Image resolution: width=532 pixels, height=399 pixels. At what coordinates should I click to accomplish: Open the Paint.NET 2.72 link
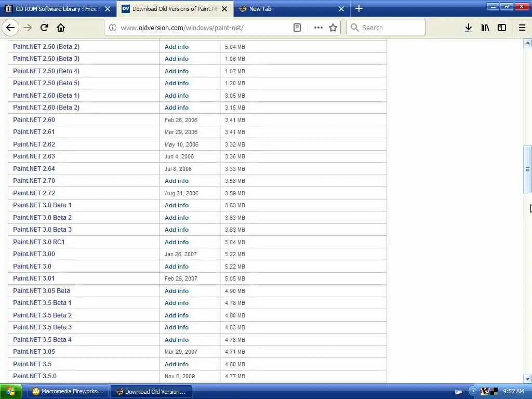34,193
